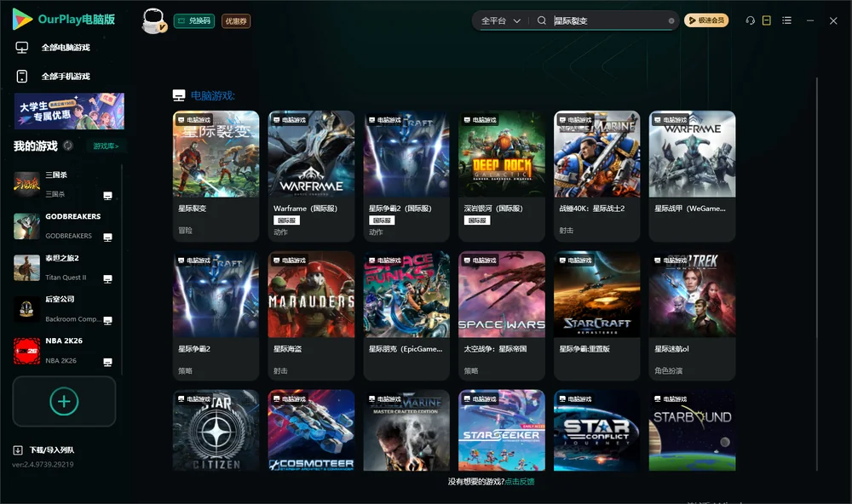Click the 点击反馈 feedback link
Image resolution: width=852 pixels, height=504 pixels.
520,482
